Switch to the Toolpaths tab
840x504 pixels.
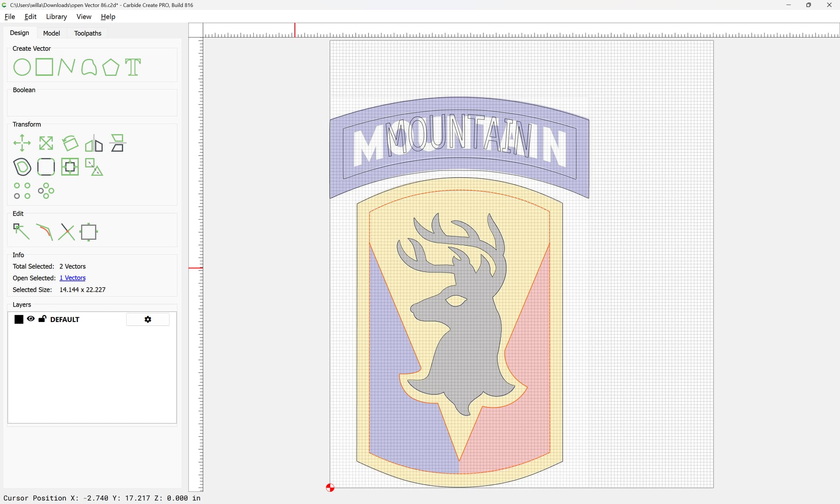tap(87, 33)
